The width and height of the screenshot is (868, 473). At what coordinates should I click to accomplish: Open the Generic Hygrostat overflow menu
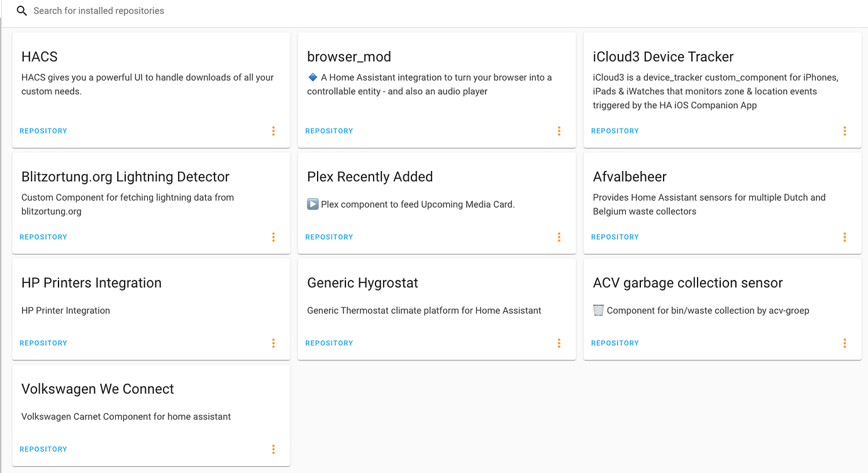[x=559, y=343]
